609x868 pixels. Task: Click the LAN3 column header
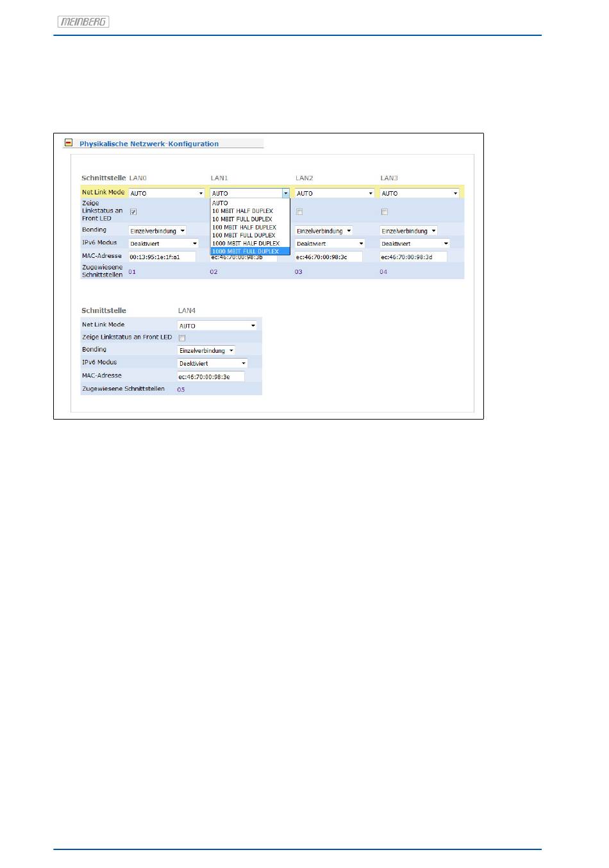389,178
